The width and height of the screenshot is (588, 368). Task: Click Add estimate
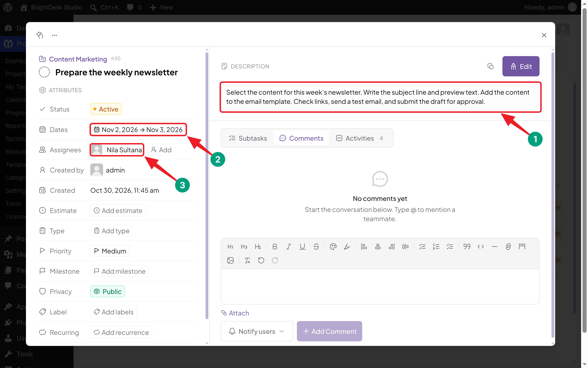point(118,211)
